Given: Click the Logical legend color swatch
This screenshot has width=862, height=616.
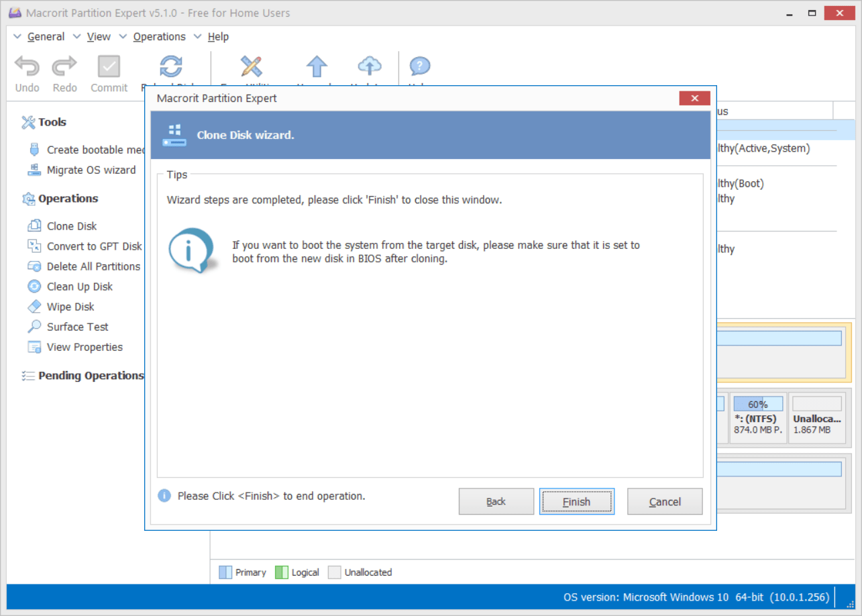Looking at the screenshot, I should tap(282, 572).
